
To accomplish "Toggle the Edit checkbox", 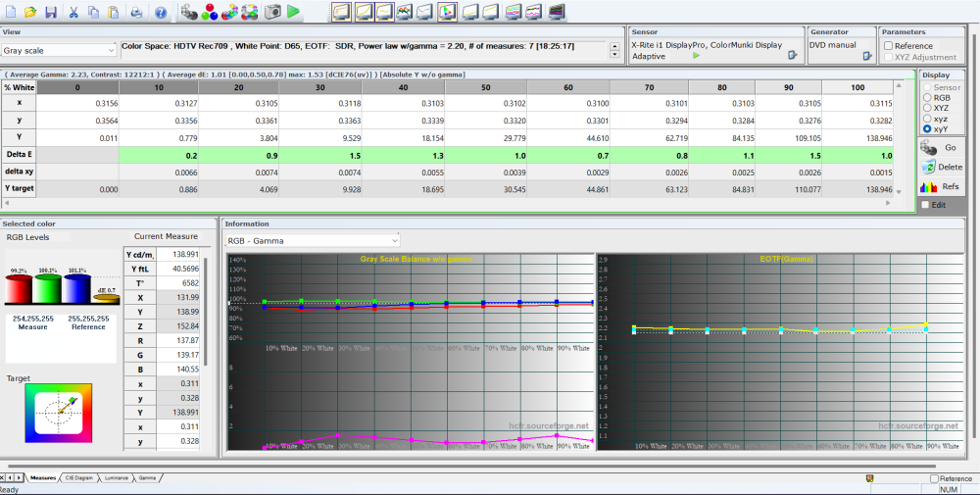I will pos(926,204).
